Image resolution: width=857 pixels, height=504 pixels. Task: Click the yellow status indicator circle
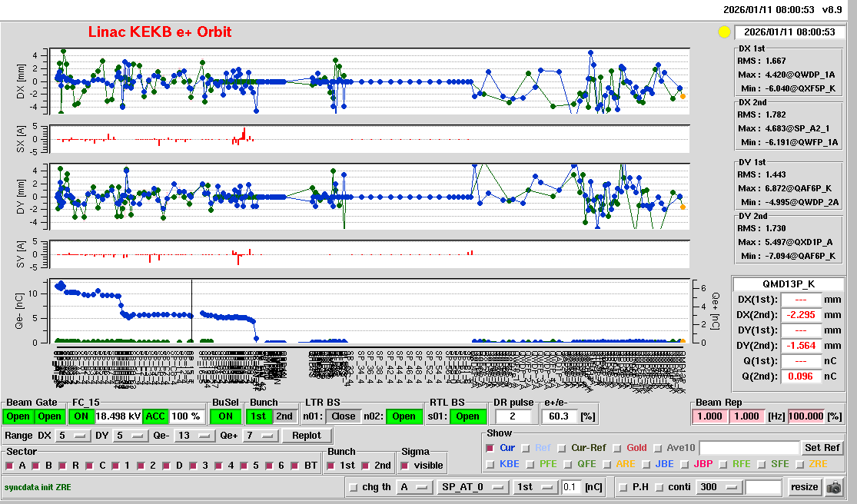[723, 32]
